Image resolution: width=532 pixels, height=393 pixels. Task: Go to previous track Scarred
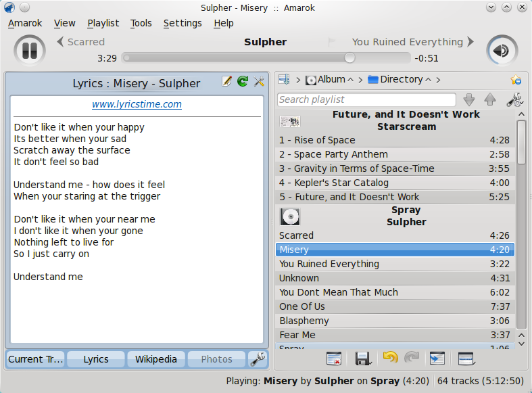point(81,42)
